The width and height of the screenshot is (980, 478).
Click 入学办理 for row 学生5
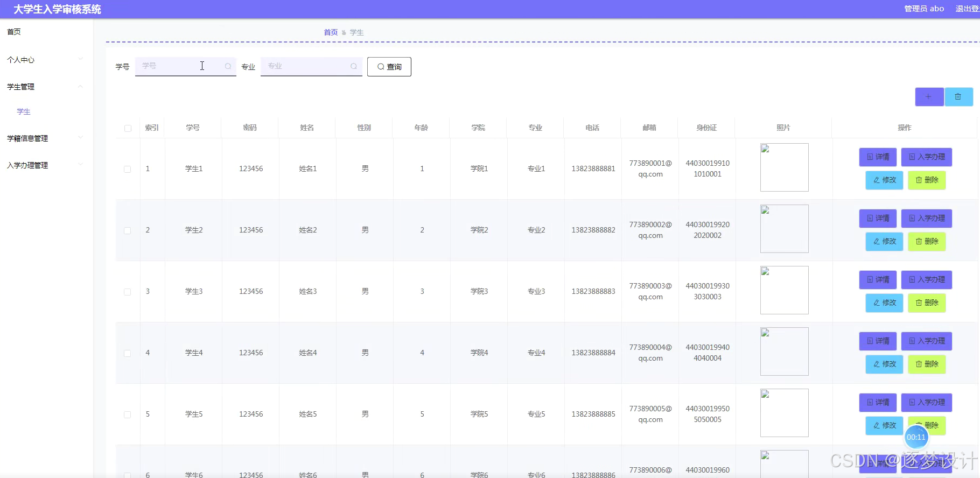927,403
